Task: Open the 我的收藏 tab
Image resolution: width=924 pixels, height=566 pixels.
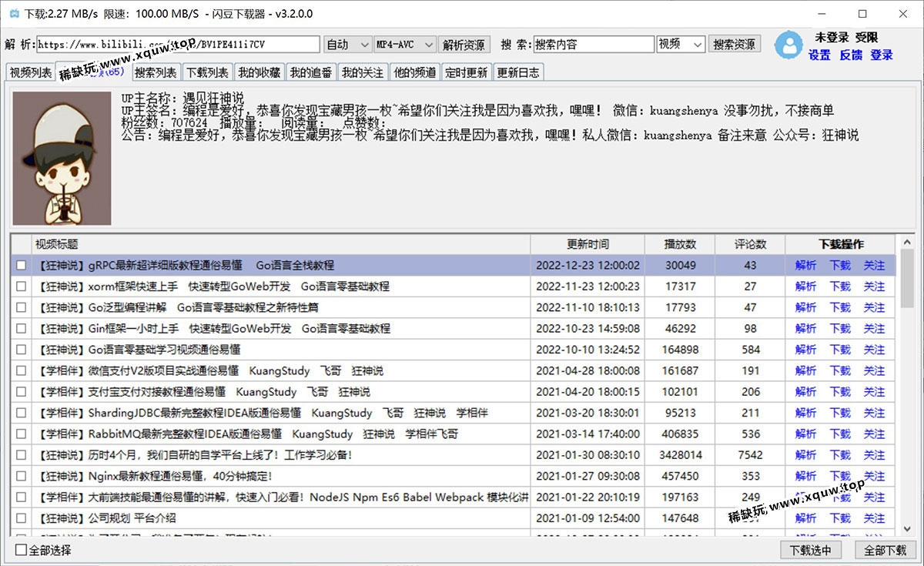Action: 259,72
